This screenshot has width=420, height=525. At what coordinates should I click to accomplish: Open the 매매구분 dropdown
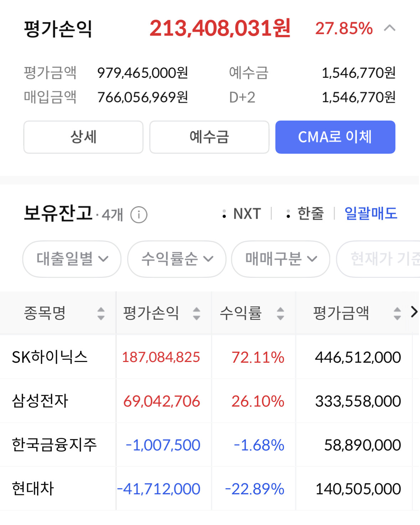click(x=281, y=259)
